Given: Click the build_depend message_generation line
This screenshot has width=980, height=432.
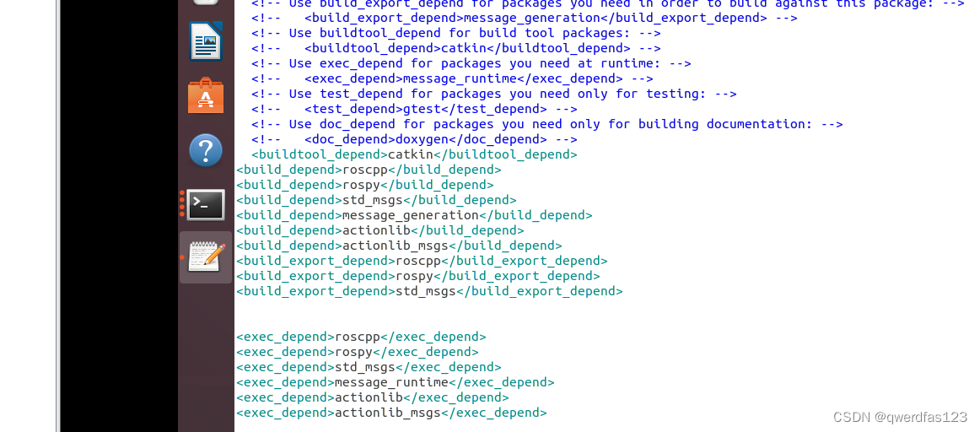Looking at the screenshot, I should click(x=414, y=215).
